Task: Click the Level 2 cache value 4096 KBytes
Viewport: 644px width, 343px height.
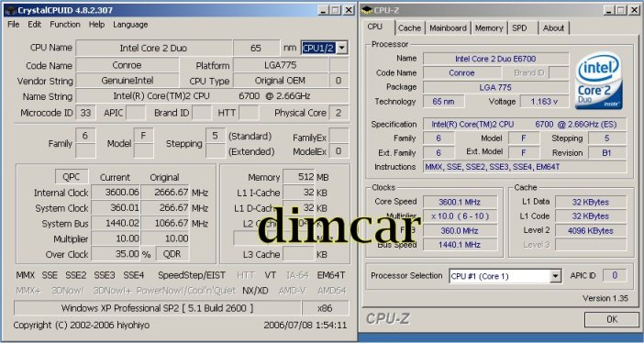Action: [x=591, y=231]
